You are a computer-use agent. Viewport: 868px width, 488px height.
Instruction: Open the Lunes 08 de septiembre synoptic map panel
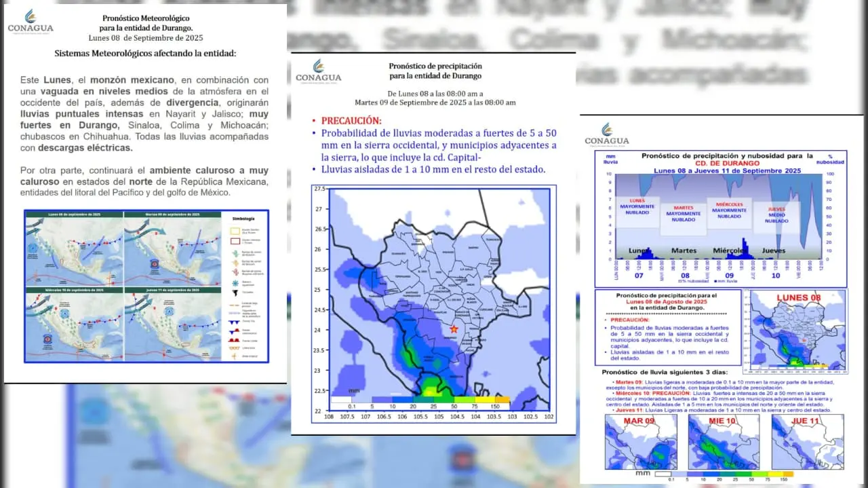pyautogui.click(x=75, y=248)
